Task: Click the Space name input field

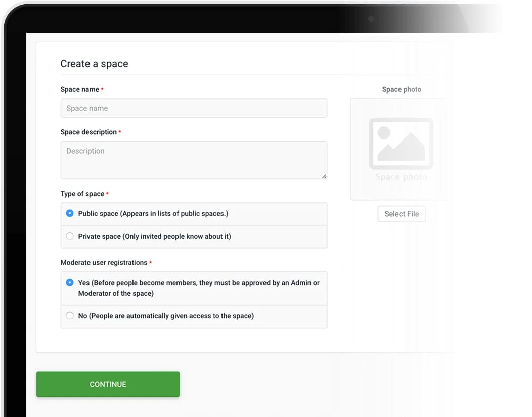Action: pos(194,108)
